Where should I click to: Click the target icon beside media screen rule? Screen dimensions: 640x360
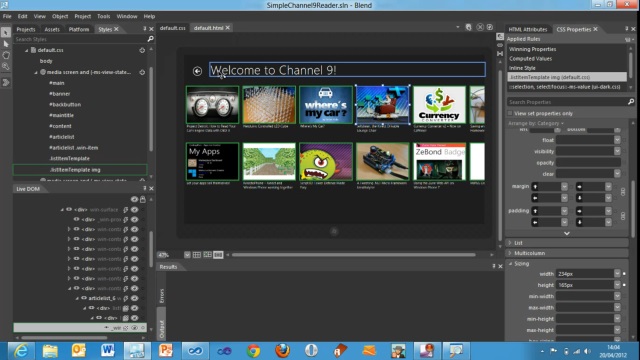(142, 72)
